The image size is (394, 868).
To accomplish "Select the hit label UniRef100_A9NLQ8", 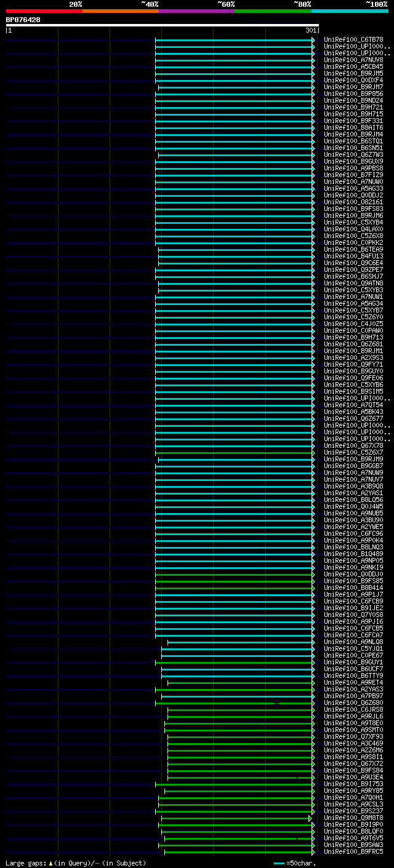I will point(353,642).
